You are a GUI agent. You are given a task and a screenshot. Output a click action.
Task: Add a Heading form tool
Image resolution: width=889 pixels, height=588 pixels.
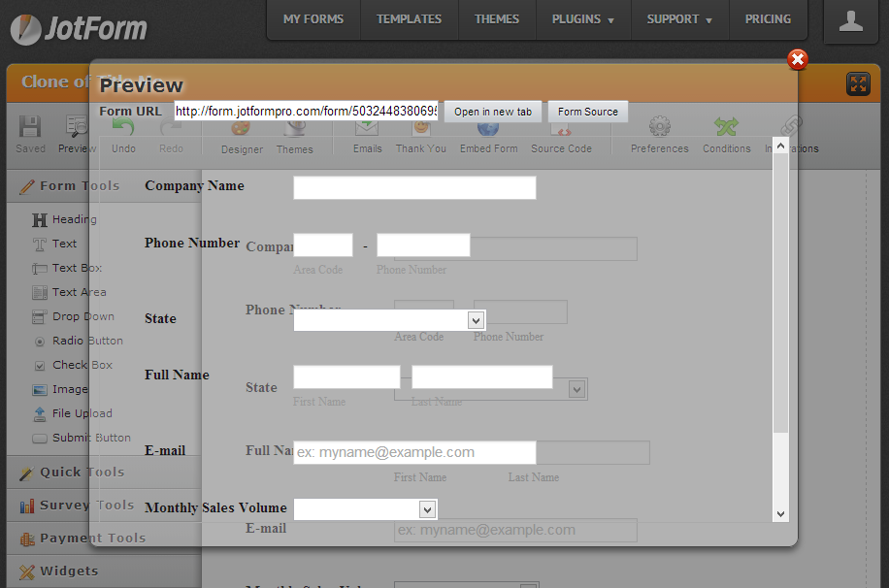[64, 219]
